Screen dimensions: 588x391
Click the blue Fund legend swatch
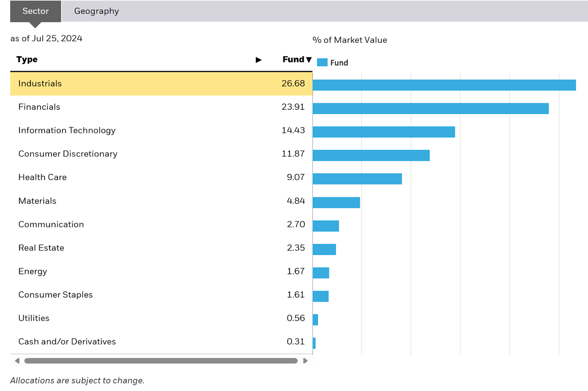coord(322,62)
